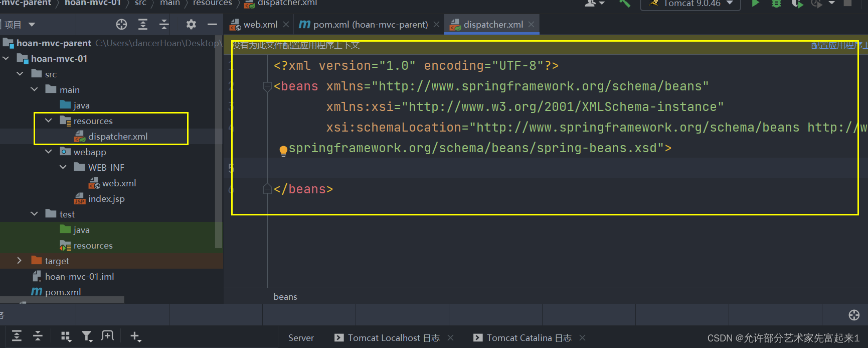
Task: Close the web.xml editor tab
Action: point(286,24)
